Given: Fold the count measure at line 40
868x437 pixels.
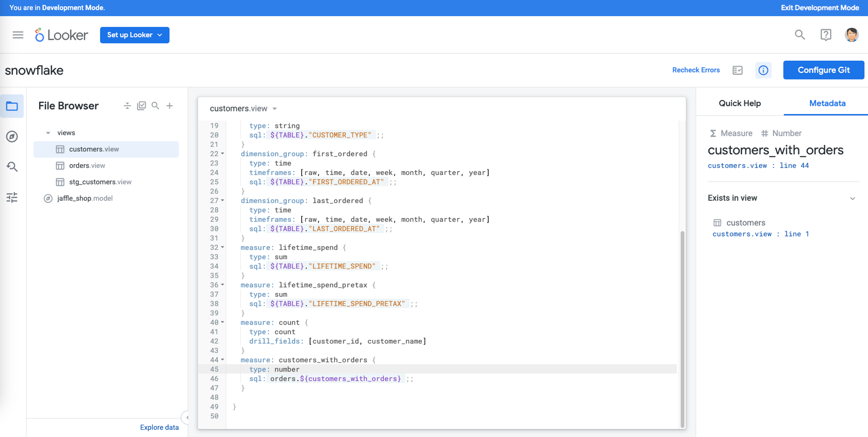Looking at the screenshot, I should tap(223, 322).
